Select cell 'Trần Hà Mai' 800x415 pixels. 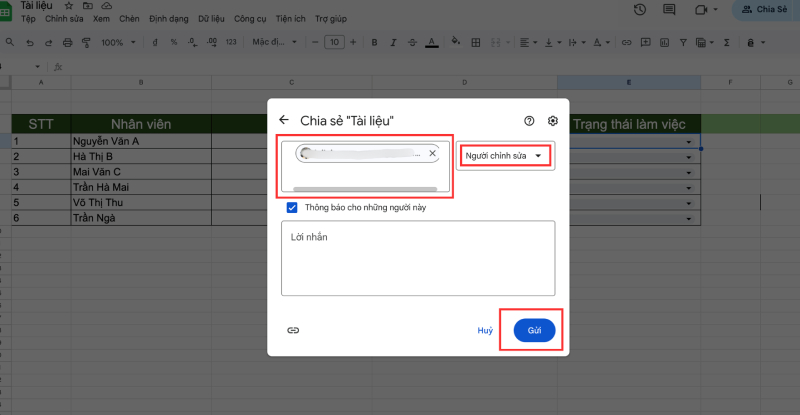coord(141,187)
